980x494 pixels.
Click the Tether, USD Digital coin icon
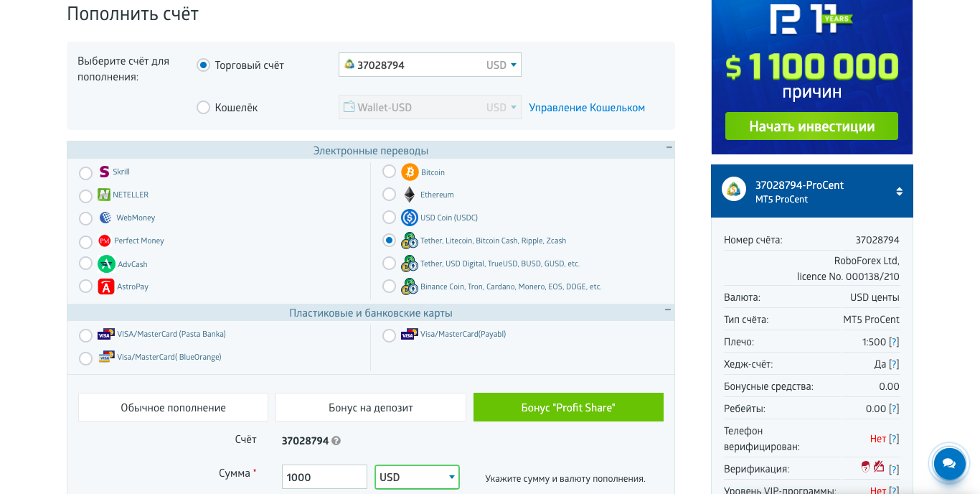[410, 264]
